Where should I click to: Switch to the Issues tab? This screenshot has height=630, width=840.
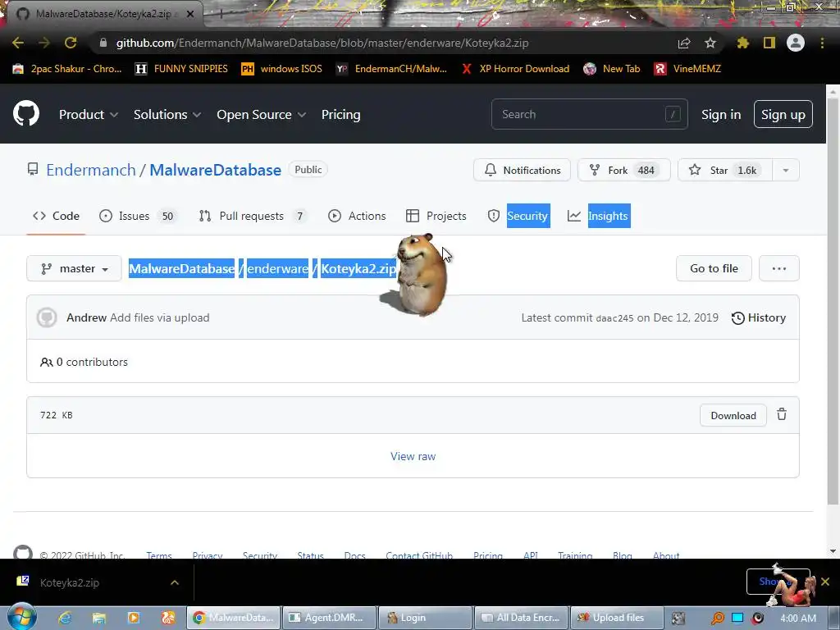click(138, 216)
